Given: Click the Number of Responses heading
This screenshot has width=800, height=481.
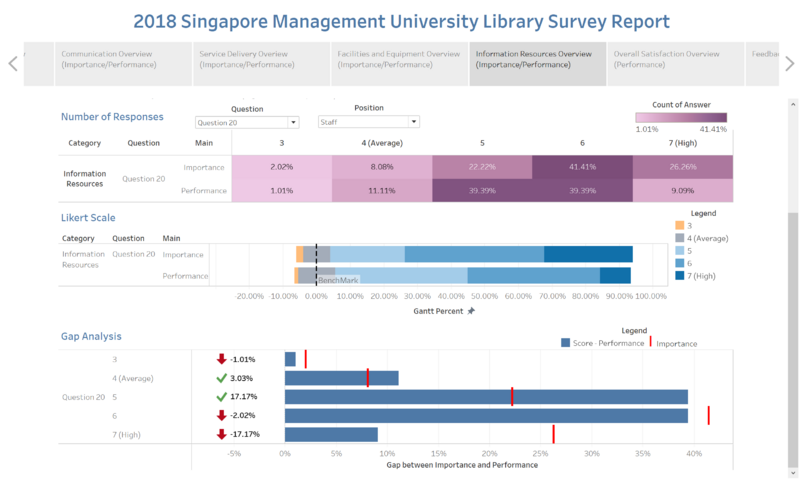Looking at the screenshot, I should 112,117.
